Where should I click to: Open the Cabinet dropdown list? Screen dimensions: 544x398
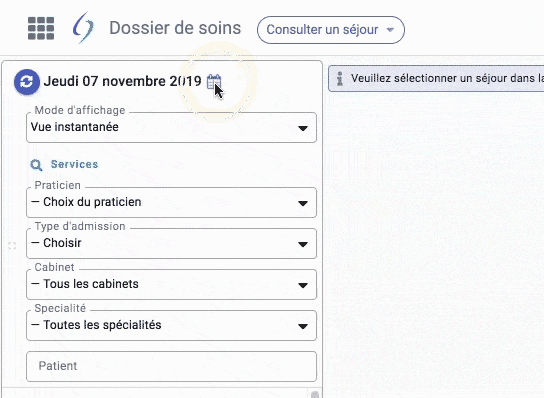pos(171,285)
